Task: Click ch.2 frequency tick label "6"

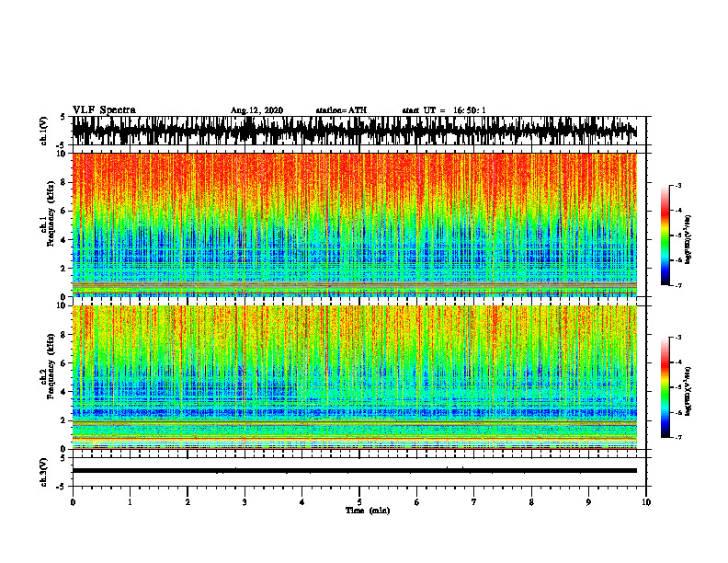Action: [x=63, y=363]
